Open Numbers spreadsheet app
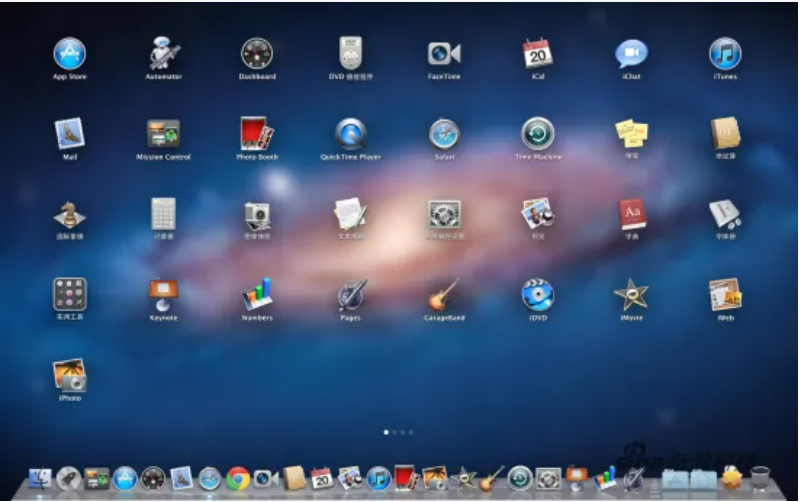Screen dimensions: 800x502 click(x=257, y=294)
